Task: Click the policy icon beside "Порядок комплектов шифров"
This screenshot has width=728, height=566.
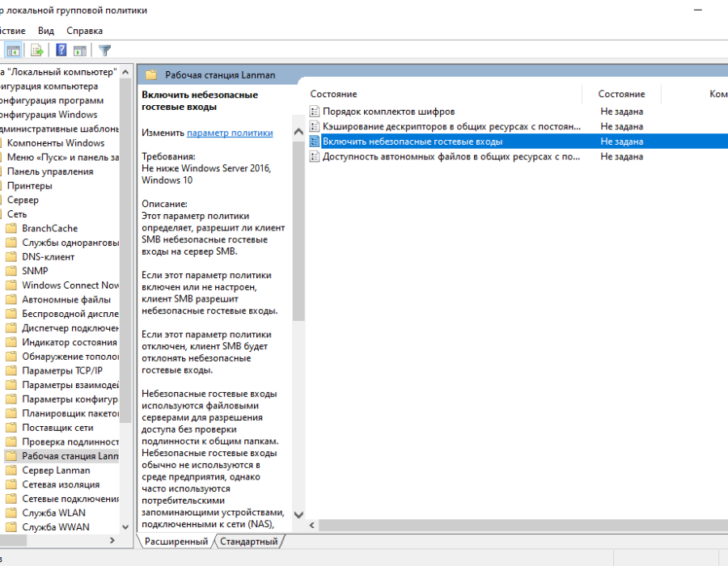Action: (315, 112)
